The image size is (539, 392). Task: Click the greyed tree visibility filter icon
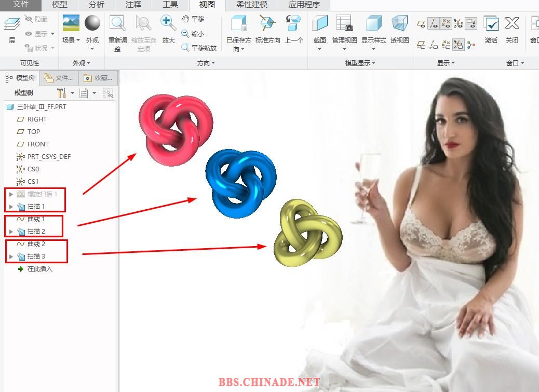click(x=107, y=93)
